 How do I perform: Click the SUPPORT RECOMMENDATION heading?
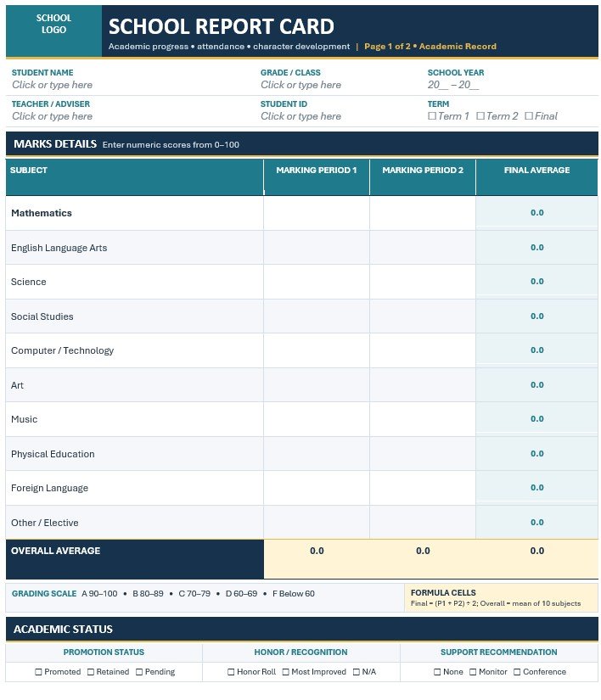coord(499,652)
